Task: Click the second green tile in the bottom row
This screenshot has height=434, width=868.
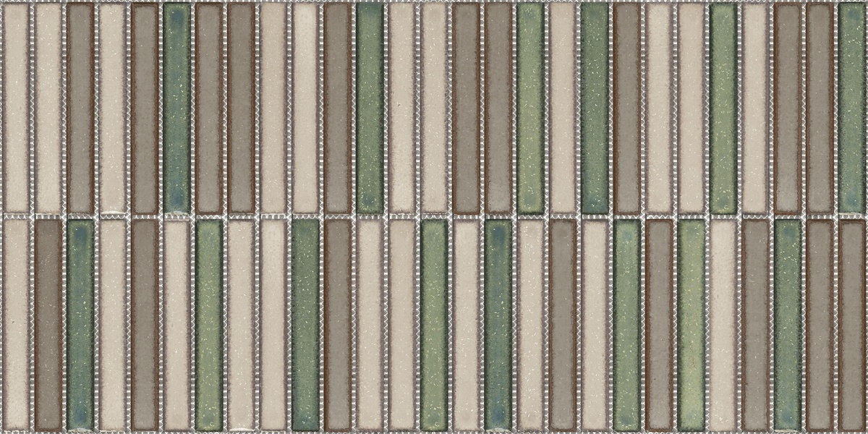Action: (209, 324)
